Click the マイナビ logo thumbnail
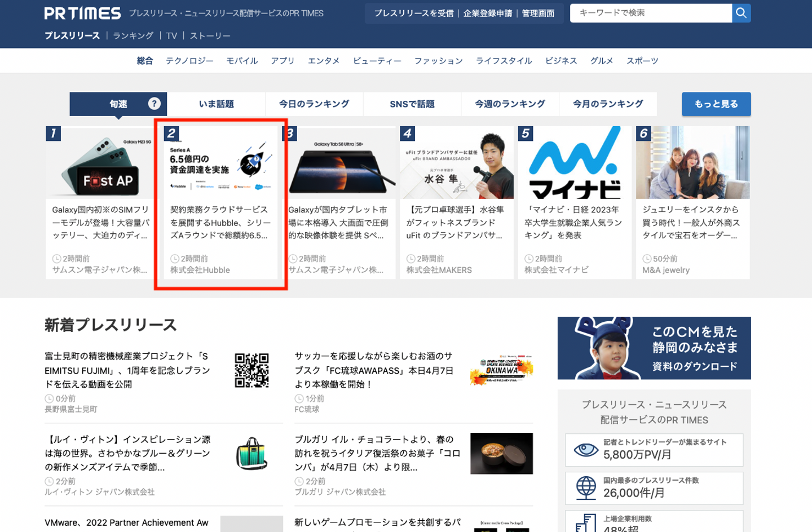This screenshot has height=532, width=812. pos(575,162)
